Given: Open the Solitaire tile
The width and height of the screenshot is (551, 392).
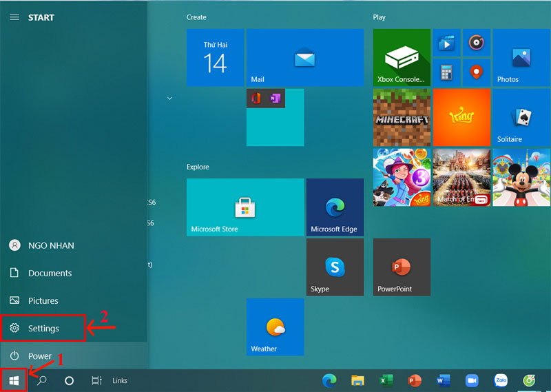Looking at the screenshot, I should tap(521, 117).
